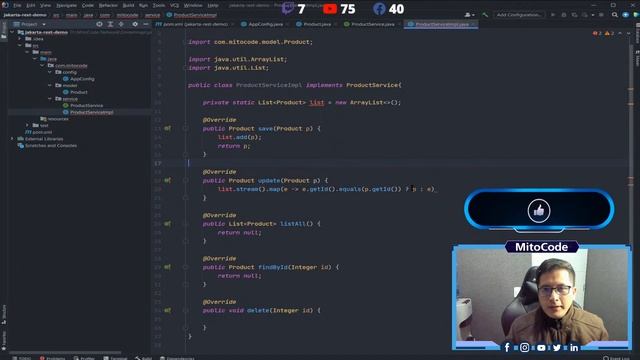Open the Project panel gear options
Image resolution: width=640 pixels, height=360 pixels.
(x=135, y=24)
